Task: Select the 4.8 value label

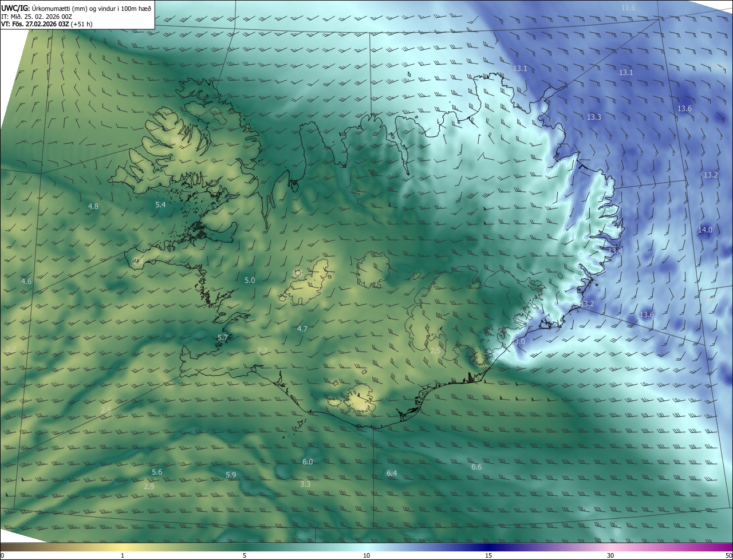Action: point(93,206)
